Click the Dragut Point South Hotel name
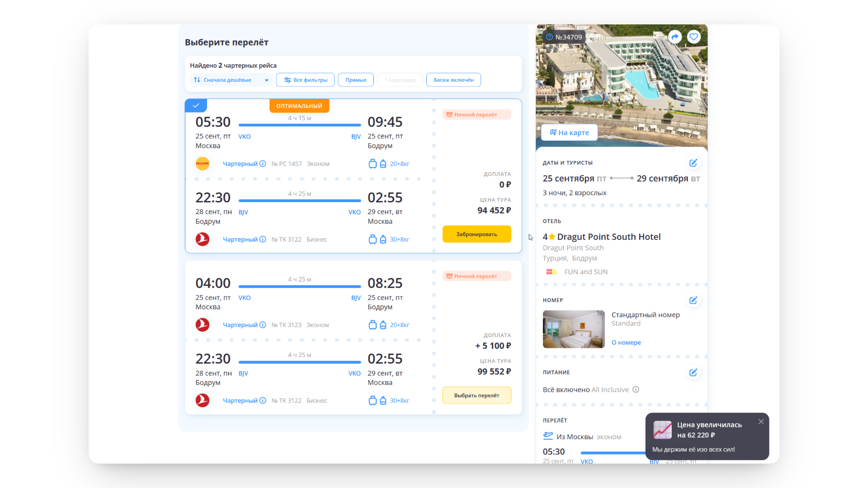The width and height of the screenshot is (868, 488). [609, 237]
